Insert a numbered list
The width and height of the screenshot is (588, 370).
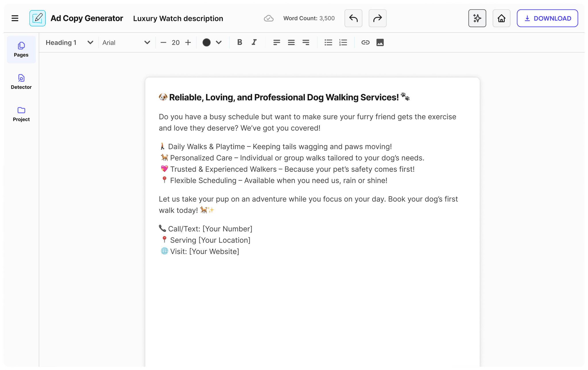(343, 42)
